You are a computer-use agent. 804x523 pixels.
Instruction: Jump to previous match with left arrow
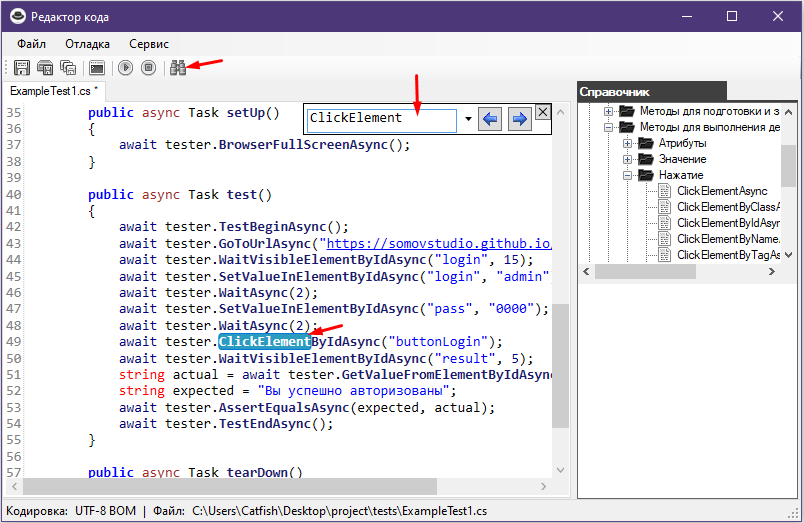(490, 120)
